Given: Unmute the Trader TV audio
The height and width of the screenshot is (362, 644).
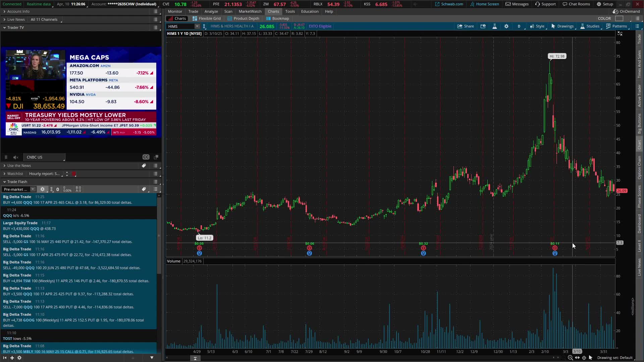Looking at the screenshot, I should coord(15,157).
